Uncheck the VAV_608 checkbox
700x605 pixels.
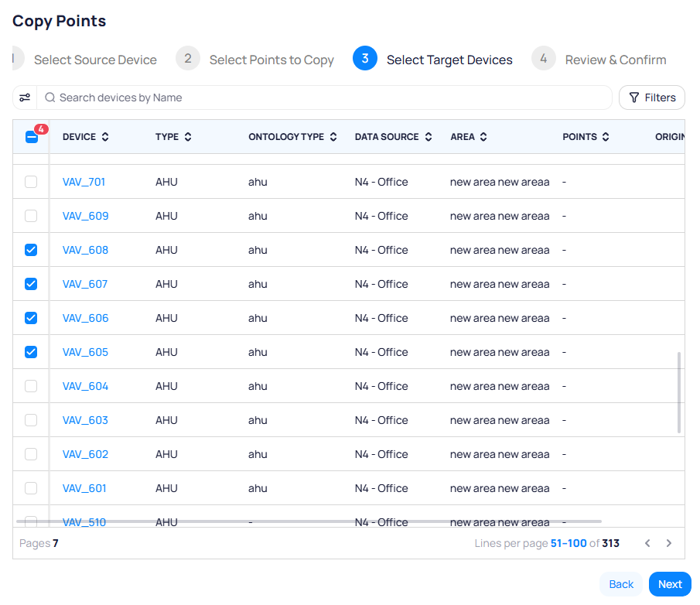(31, 250)
